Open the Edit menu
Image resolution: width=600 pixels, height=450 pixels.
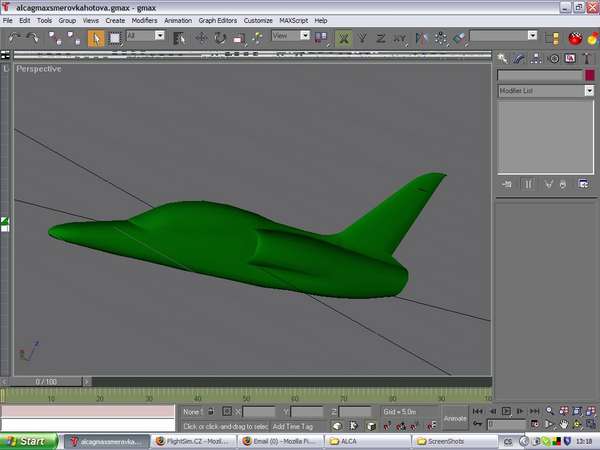coord(24,20)
